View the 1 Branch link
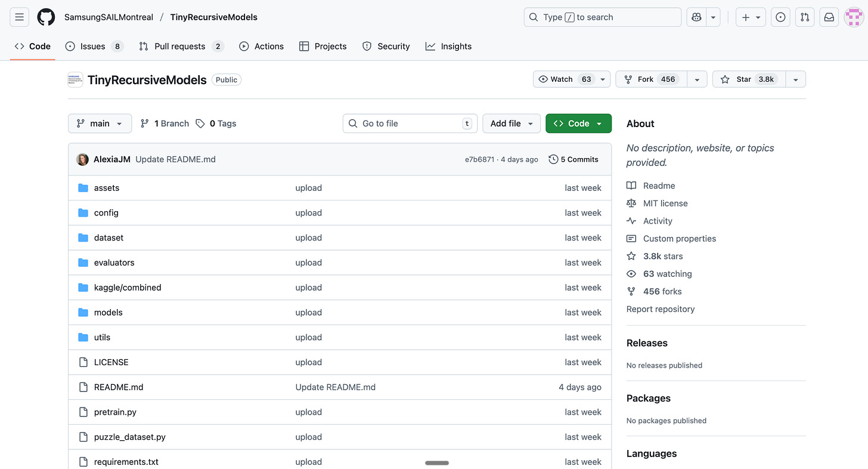The width and height of the screenshot is (868, 469). pos(165,124)
